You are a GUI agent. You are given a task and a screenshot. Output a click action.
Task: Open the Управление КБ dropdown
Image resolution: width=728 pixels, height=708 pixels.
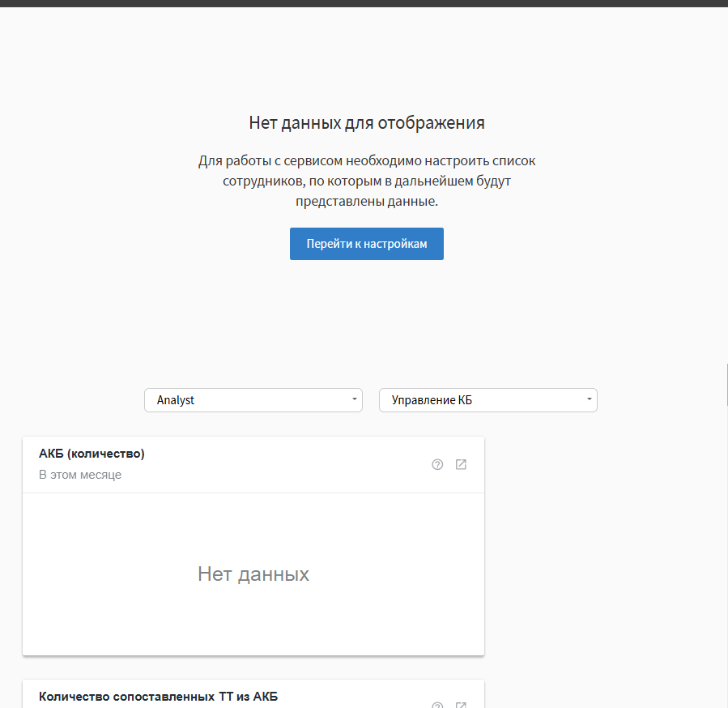pyautogui.click(x=488, y=400)
